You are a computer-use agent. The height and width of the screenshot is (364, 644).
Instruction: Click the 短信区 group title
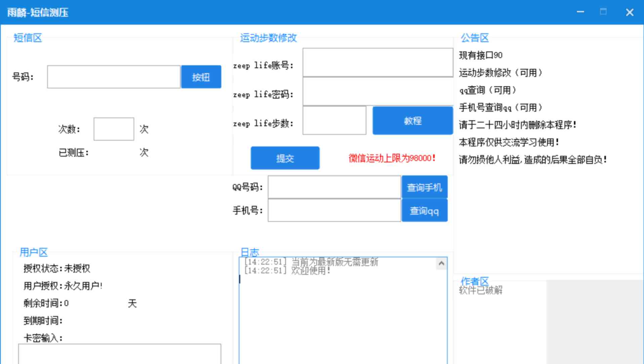(x=28, y=38)
